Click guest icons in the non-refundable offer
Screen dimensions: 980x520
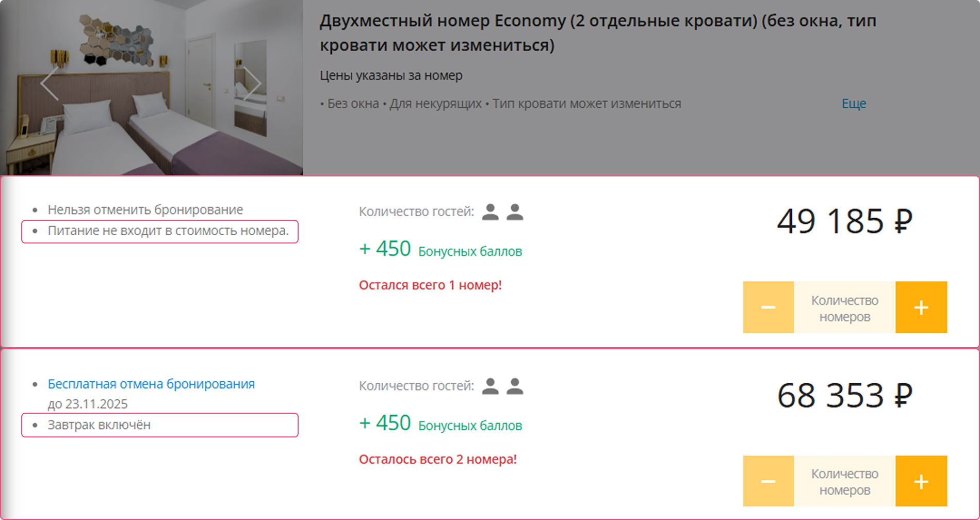502,212
